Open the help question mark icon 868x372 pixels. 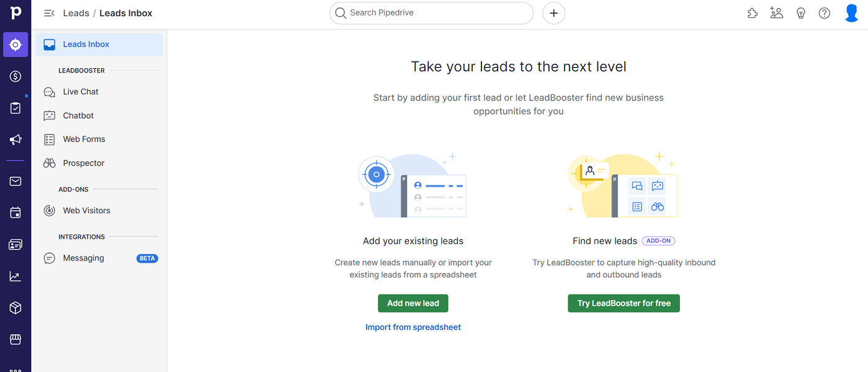(x=824, y=13)
